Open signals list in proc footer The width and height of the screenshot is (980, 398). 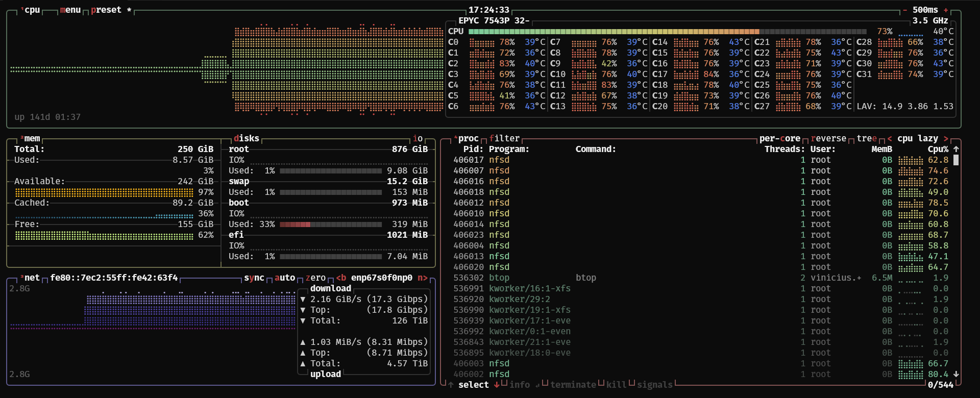coord(655,385)
